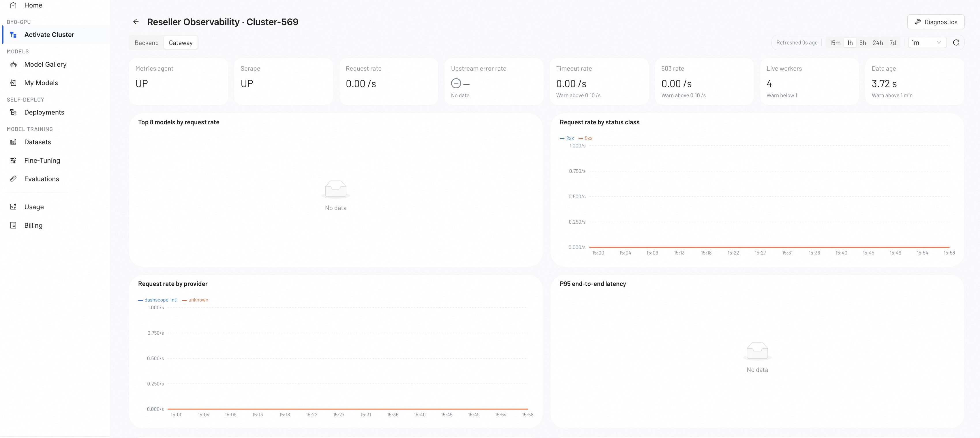Screen dimensions: 980x438
Task: Select the 24h time range
Action: pos(878,43)
